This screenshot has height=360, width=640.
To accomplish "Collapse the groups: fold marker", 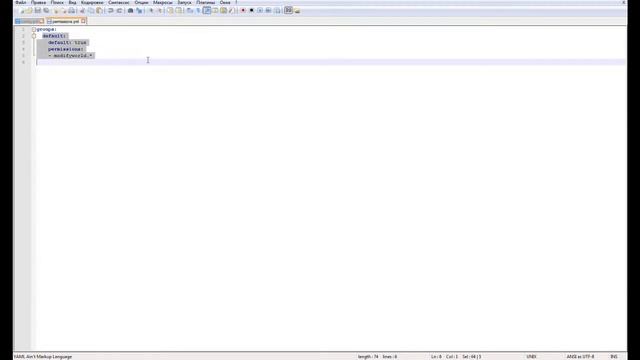I will point(34,29).
